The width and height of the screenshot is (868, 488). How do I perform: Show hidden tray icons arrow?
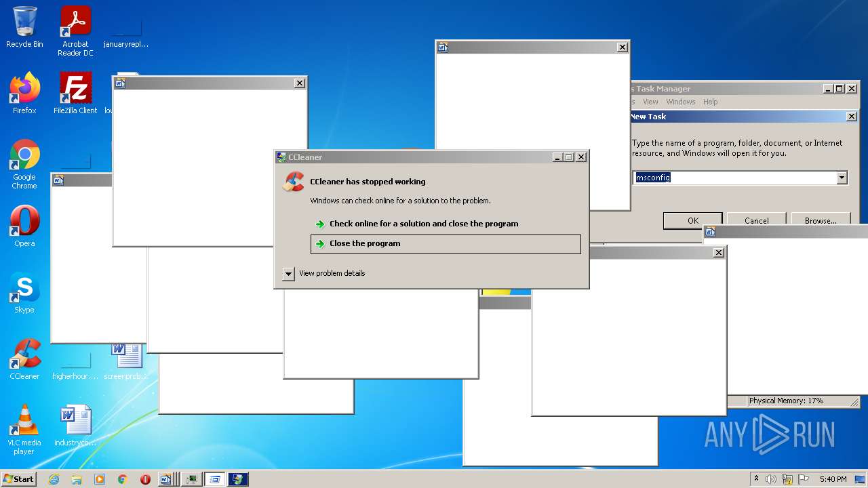757,479
